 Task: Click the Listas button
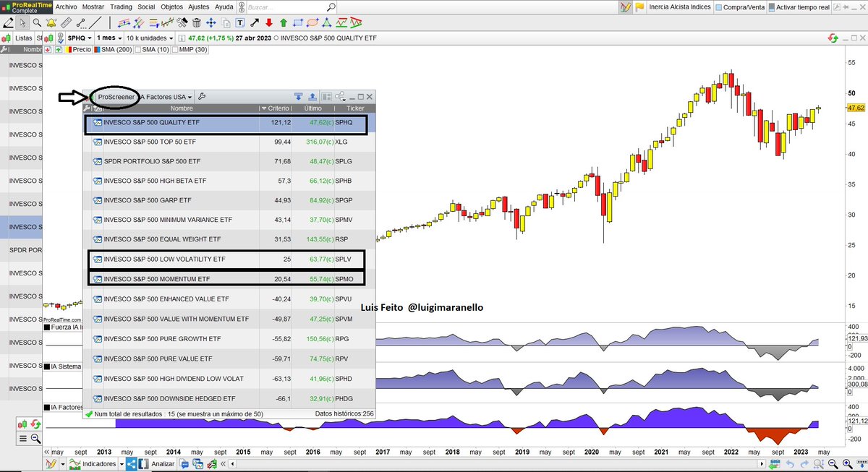pos(24,38)
